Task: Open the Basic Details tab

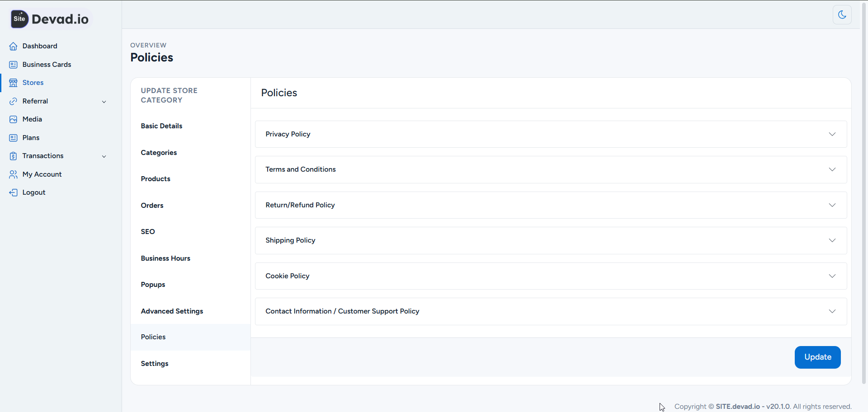Action: 161,126
